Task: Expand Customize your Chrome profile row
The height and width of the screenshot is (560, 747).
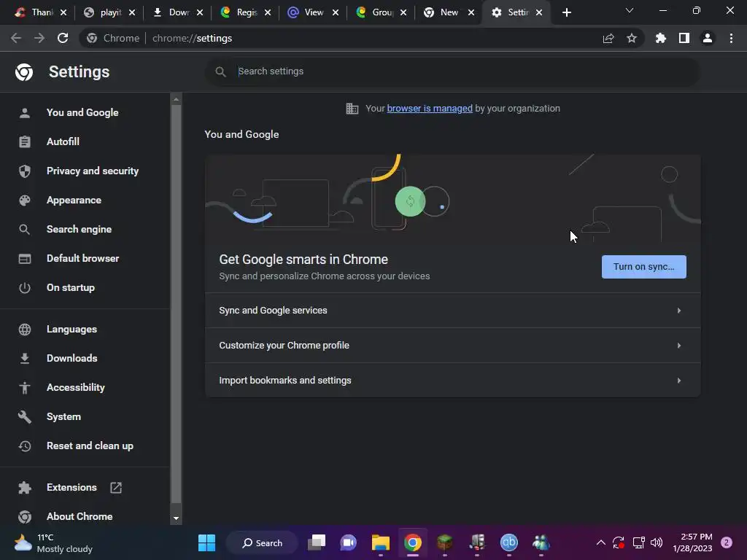Action: tap(452, 346)
